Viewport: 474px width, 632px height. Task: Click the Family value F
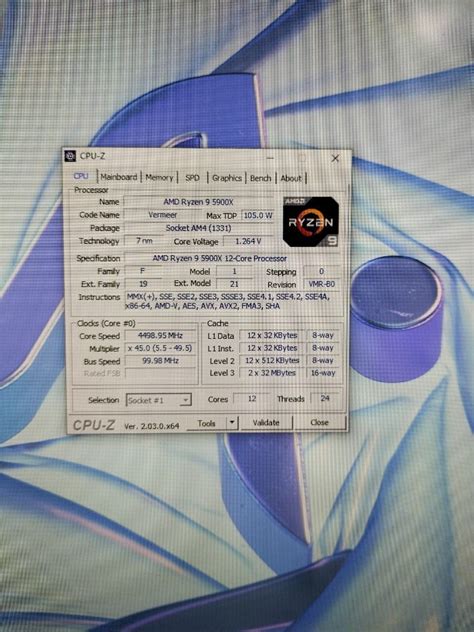point(142,271)
